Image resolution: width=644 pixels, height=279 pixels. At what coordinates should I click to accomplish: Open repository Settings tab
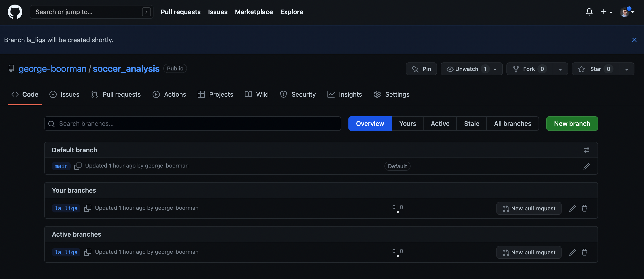391,94
